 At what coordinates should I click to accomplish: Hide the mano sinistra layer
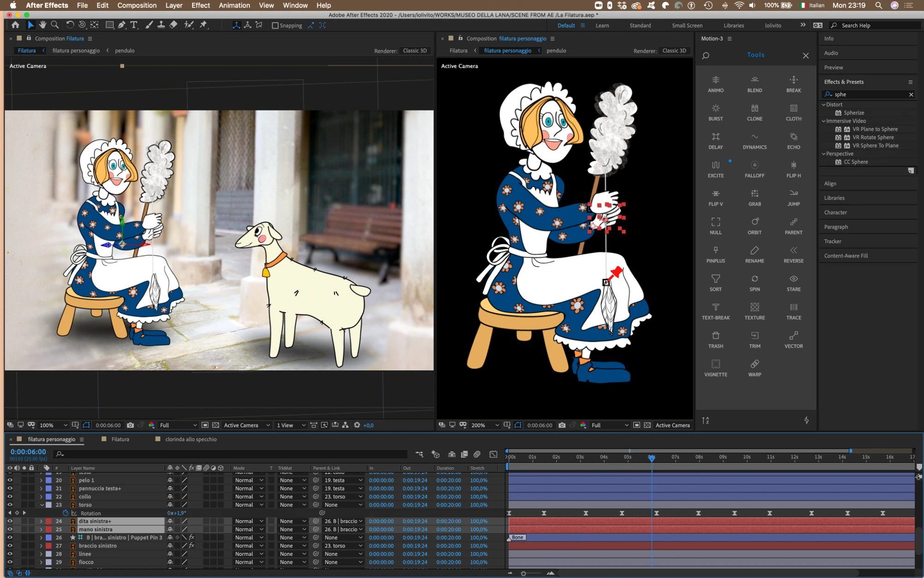[10, 529]
